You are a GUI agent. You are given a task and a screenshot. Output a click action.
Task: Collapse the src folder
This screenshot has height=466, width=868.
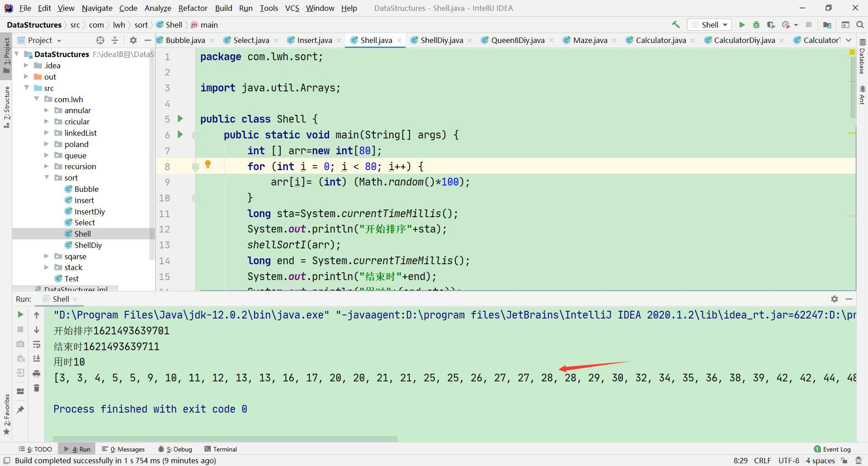[x=26, y=88]
